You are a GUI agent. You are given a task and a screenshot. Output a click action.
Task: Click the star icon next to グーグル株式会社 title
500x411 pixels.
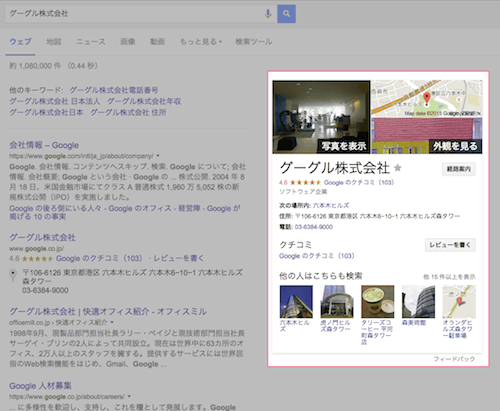click(397, 168)
